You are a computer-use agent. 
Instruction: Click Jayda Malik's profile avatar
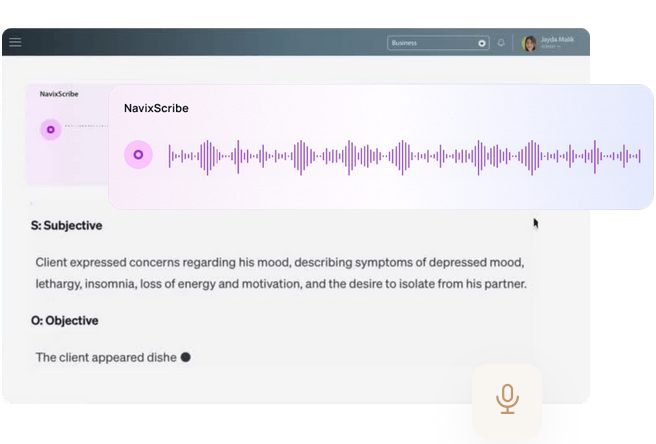(x=529, y=43)
